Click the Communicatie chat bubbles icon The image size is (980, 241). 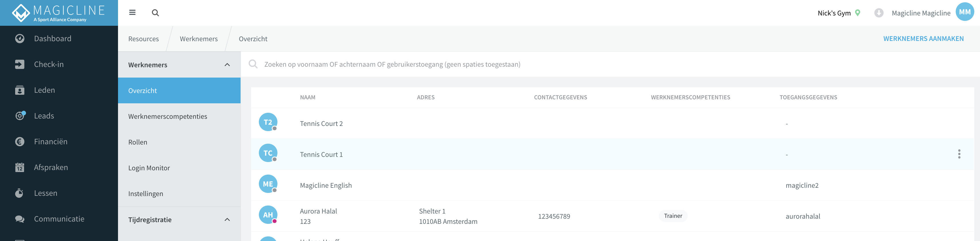click(20, 219)
